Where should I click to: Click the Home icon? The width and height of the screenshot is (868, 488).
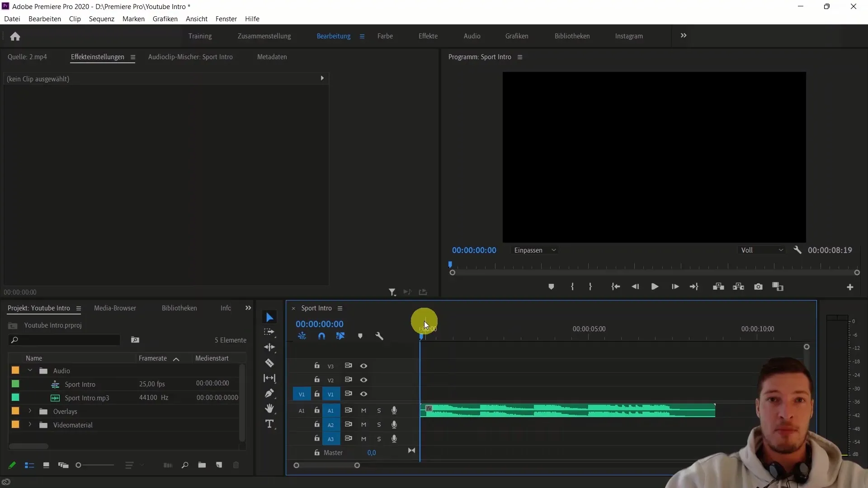click(15, 36)
